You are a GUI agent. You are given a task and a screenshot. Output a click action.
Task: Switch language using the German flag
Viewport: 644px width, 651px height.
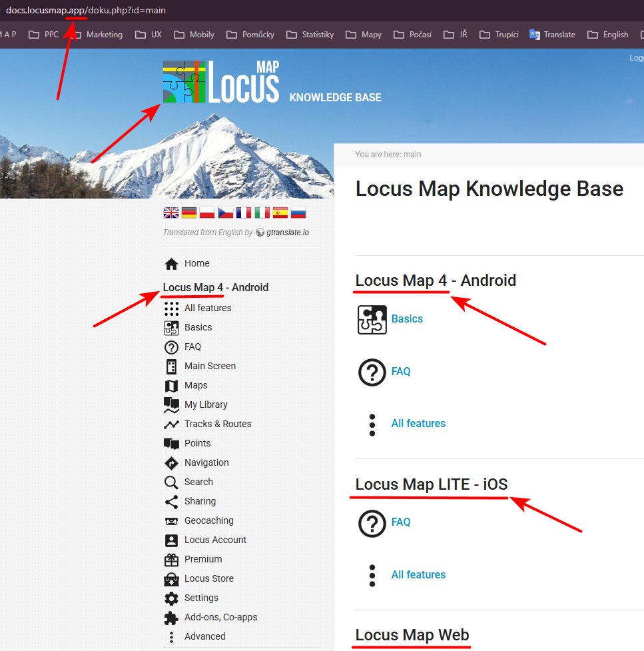(x=189, y=213)
